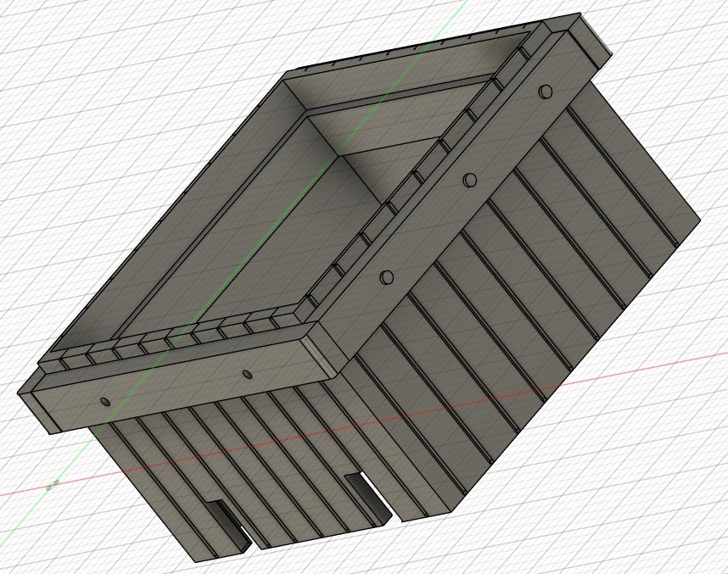Select the origin point where the axes meet

(52, 486)
